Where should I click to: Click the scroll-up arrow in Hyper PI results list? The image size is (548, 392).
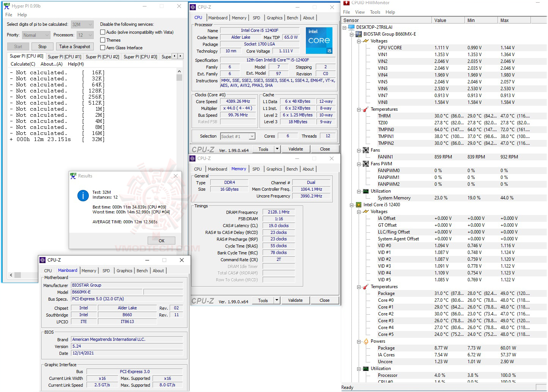179,71
